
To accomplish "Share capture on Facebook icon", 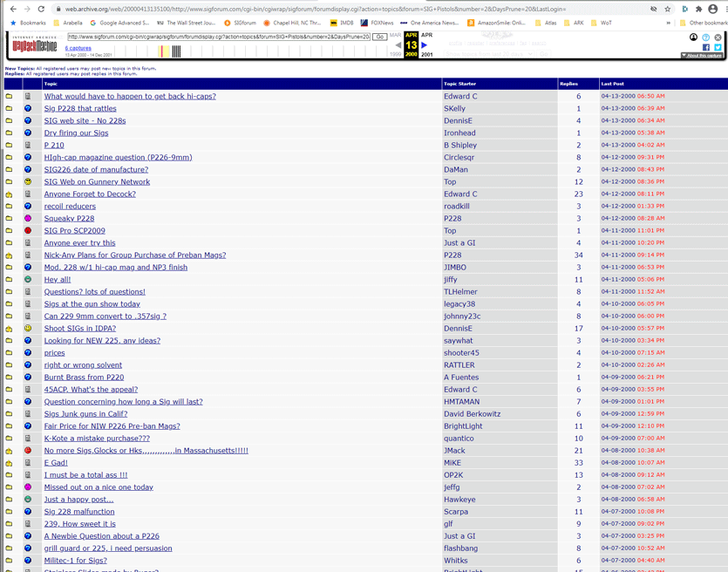I will click(x=705, y=47).
